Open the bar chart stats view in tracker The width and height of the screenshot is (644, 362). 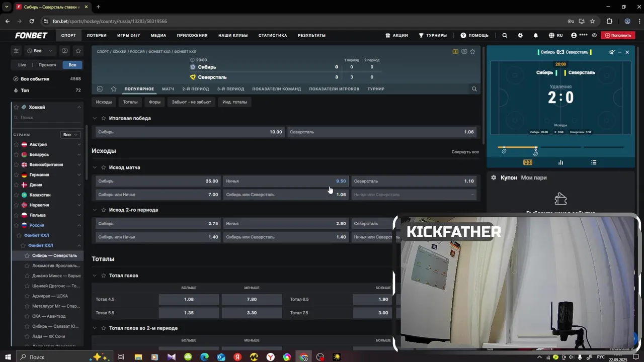click(x=560, y=162)
